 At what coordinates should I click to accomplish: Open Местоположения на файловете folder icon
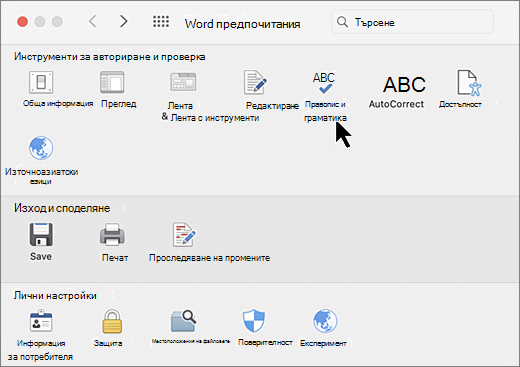coord(184,321)
